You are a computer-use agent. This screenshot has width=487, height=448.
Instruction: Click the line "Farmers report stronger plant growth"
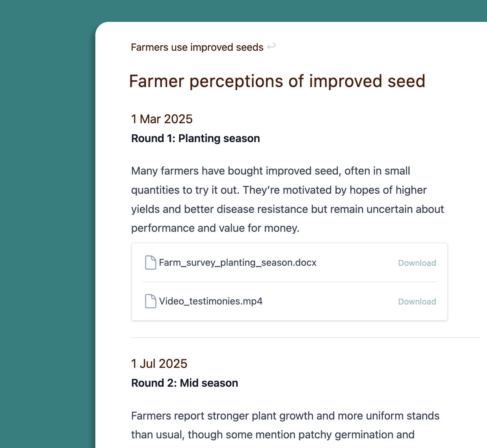coord(285,416)
